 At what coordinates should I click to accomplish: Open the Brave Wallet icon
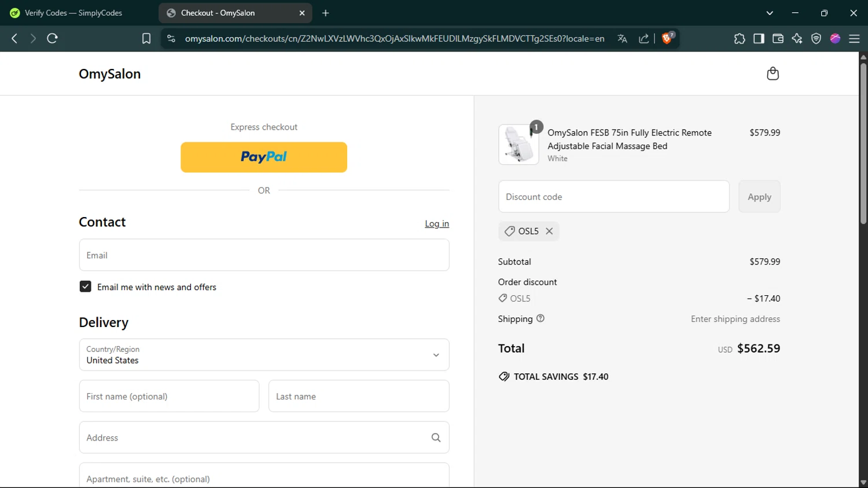778,38
